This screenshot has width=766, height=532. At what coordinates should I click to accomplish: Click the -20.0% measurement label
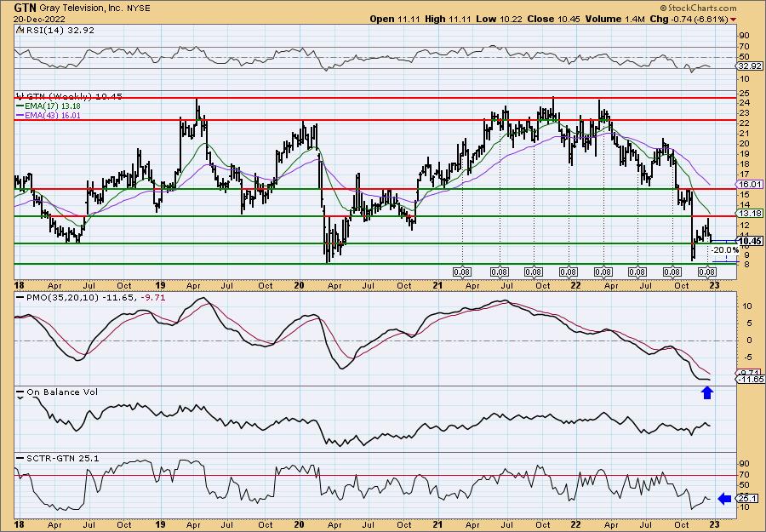click(724, 249)
